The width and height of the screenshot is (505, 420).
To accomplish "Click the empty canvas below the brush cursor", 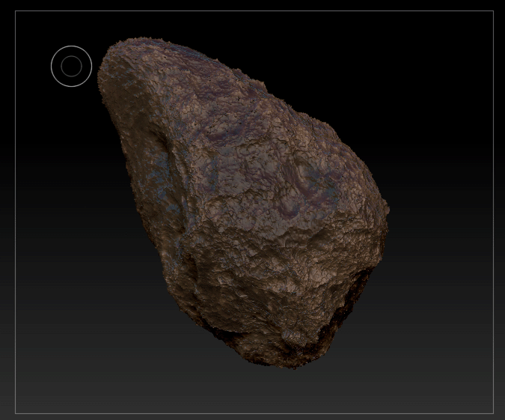I will coord(71,150).
